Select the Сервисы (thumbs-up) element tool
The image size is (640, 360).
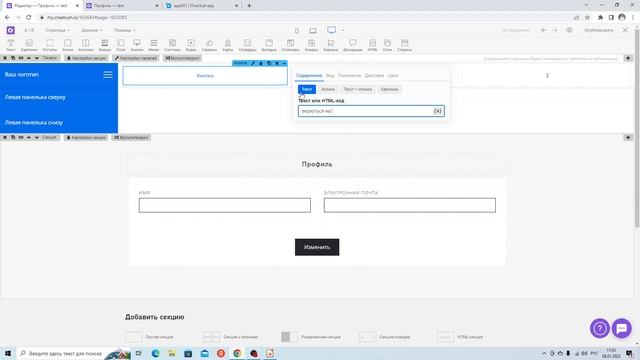(x=209, y=45)
